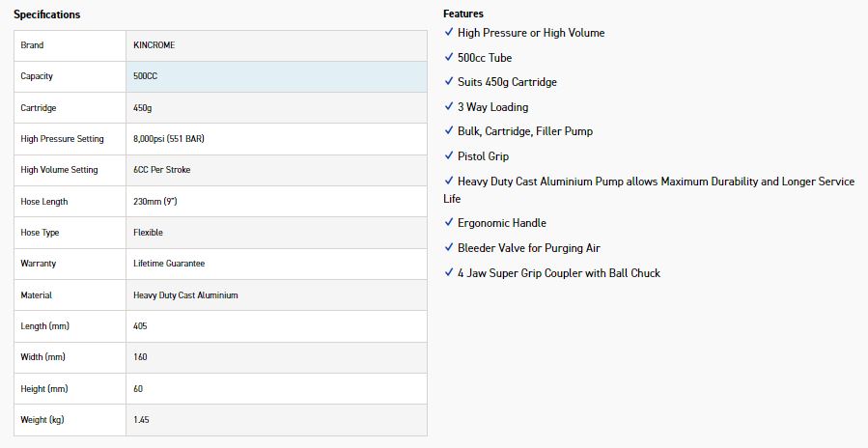Click the checkmark next to 3 Way Loading
The height and width of the screenshot is (448, 868).
click(x=449, y=107)
